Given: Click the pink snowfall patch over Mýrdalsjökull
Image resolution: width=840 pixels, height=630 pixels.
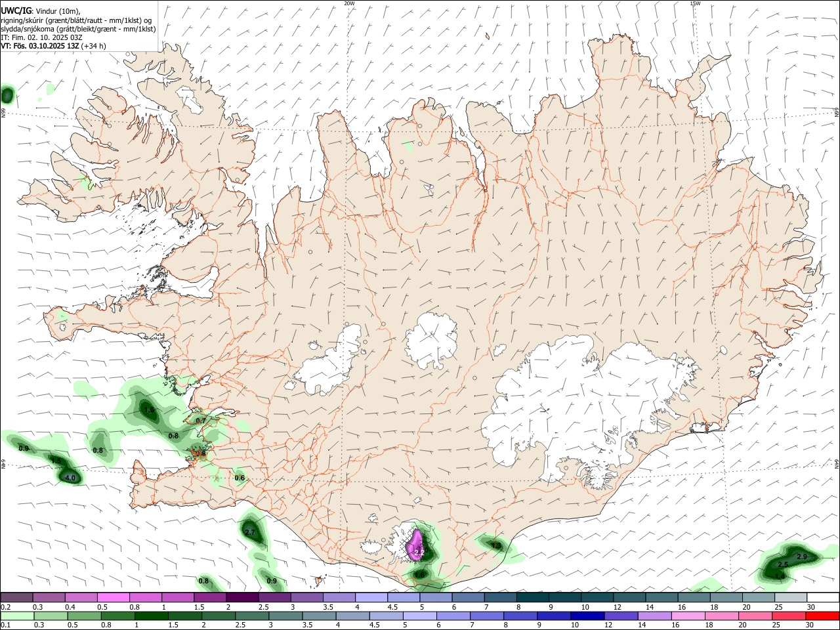Looking at the screenshot, I should [416, 546].
